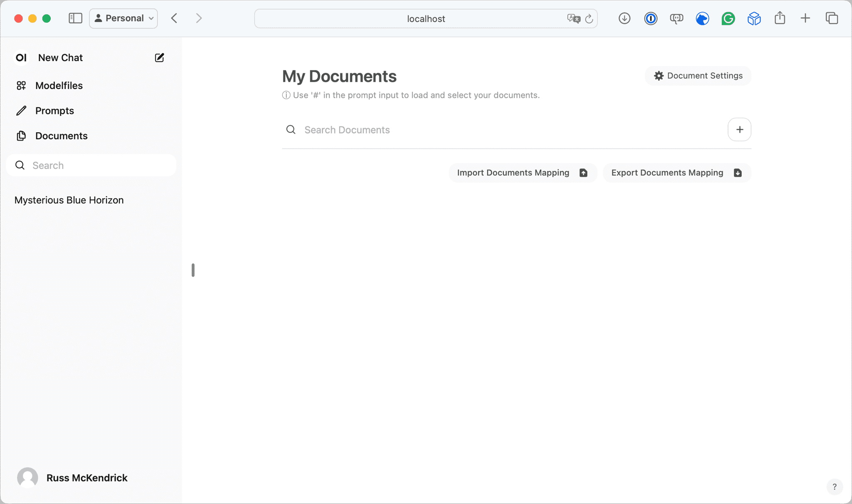
Task: Open Modelfiles from the sidebar
Action: tap(59, 86)
